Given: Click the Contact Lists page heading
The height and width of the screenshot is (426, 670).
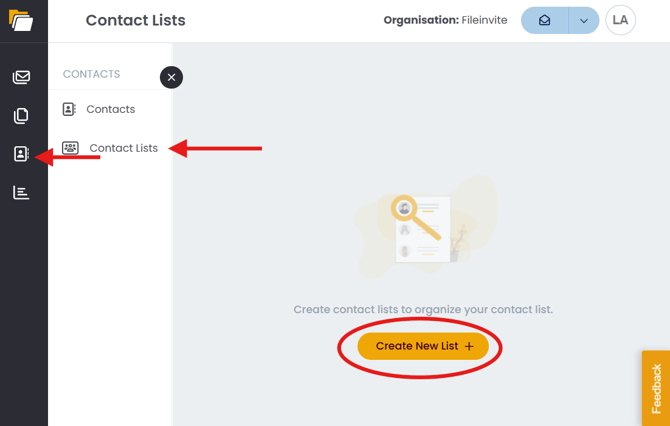Looking at the screenshot, I should [x=135, y=20].
